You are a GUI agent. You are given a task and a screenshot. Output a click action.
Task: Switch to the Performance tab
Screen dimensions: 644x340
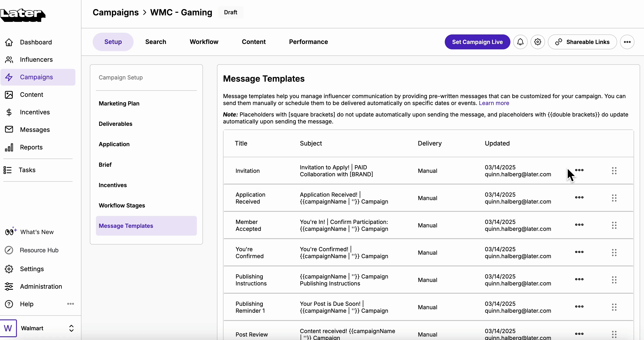[309, 42]
